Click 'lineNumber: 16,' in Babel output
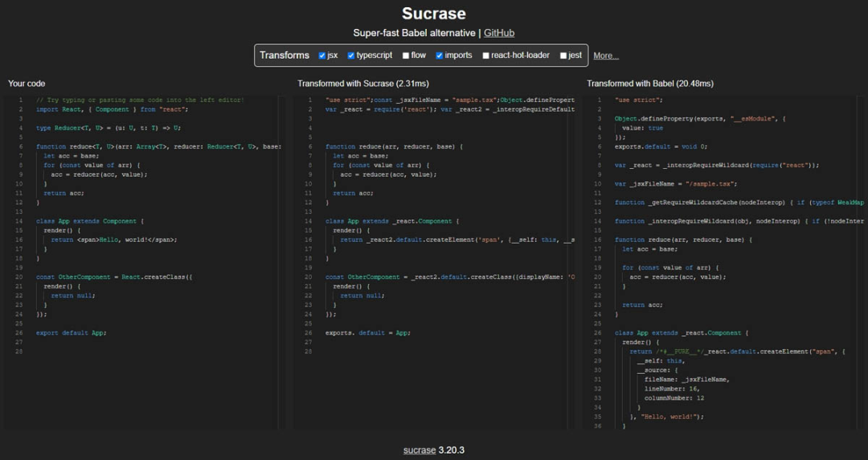 pos(672,389)
